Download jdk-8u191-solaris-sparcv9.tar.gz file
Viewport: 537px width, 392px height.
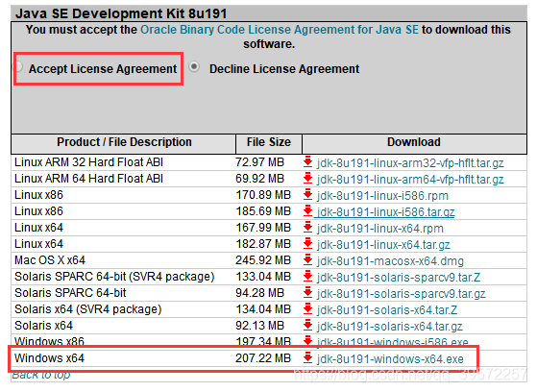click(x=401, y=294)
